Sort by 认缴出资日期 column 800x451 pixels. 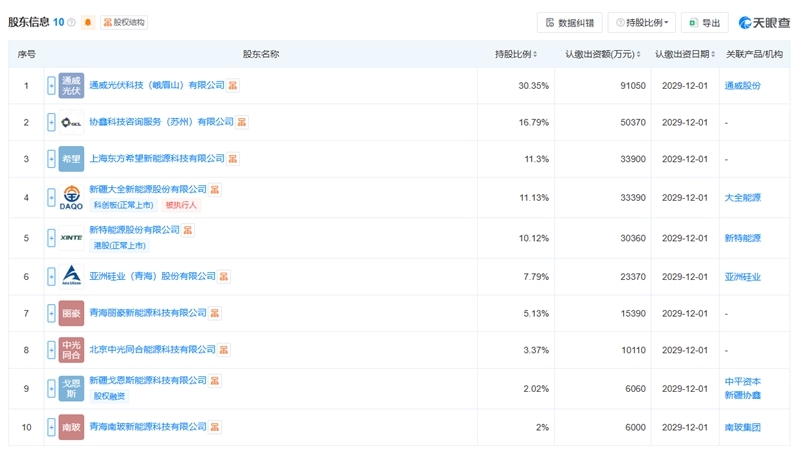684,54
